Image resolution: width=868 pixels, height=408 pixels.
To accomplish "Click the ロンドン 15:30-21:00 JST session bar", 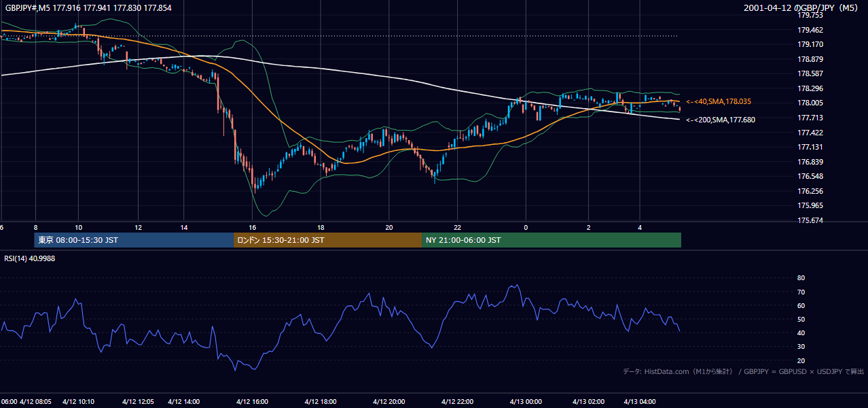I will [x=328, y=240].
